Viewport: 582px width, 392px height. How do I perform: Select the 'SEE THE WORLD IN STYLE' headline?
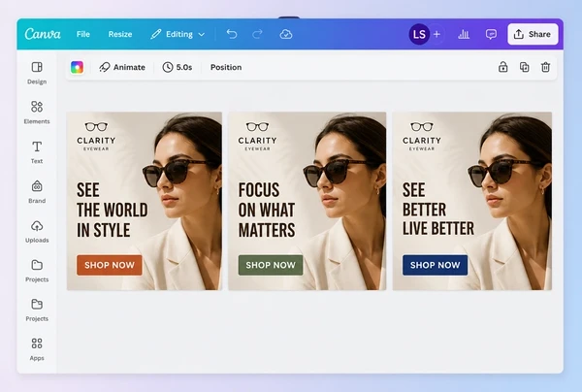click(113, 211)
